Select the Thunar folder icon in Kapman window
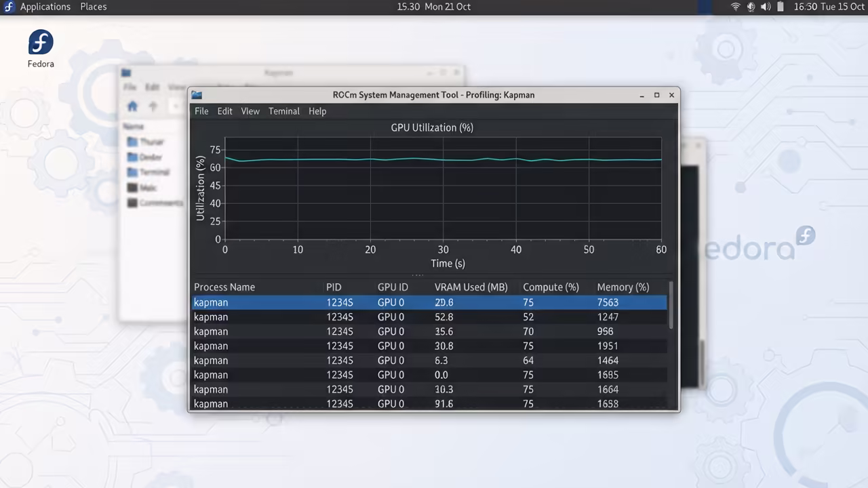The image size is (868, 488). point(132,142)
